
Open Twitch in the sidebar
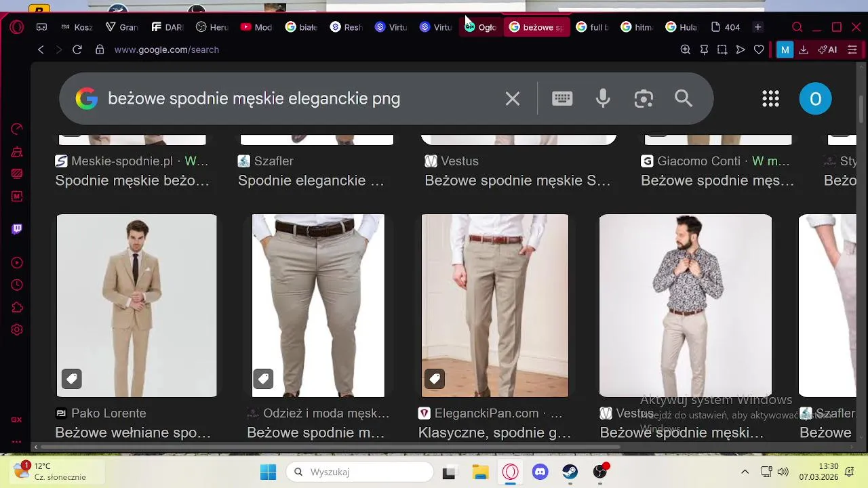(17, 229)
